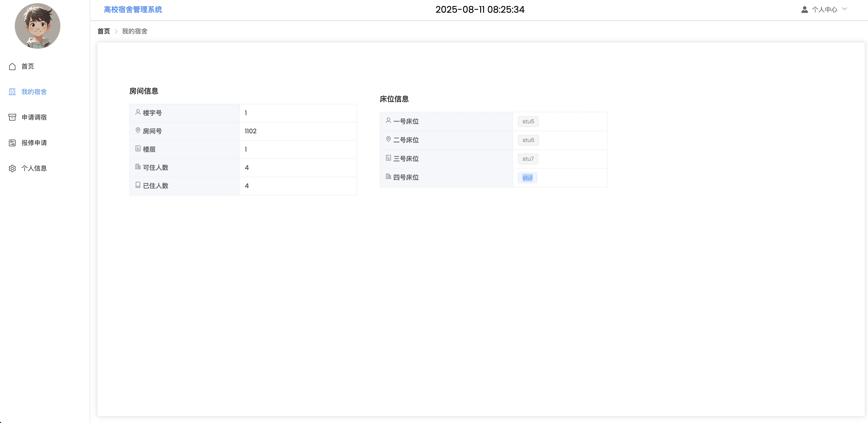Click the person icon next to 楼宇号
The width and height of the screenshot is (868, 423).
tap(138, 112)
